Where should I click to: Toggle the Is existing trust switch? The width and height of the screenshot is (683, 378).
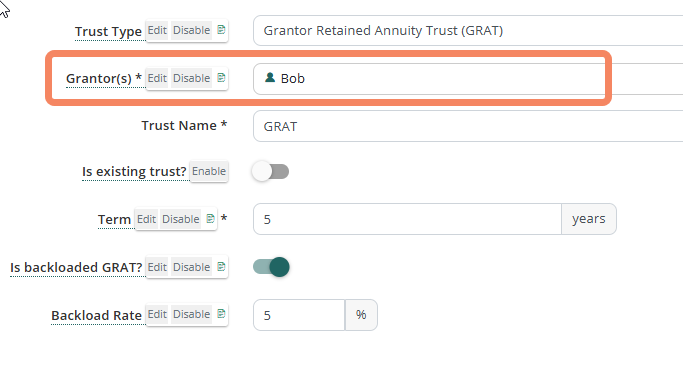pyautogui.click(x=270, y=172)
